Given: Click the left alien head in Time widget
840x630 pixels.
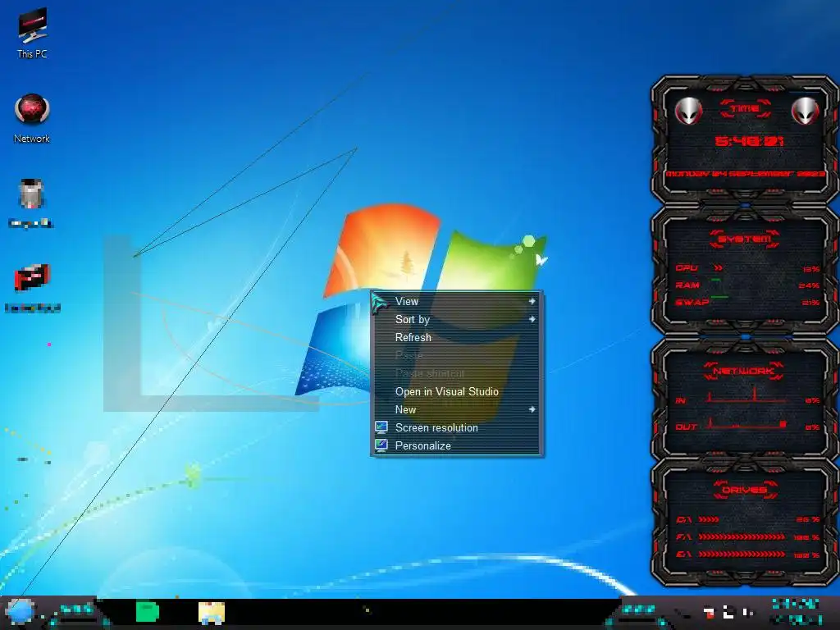Looking at the screenshot, I should click(x=688, y=111).
